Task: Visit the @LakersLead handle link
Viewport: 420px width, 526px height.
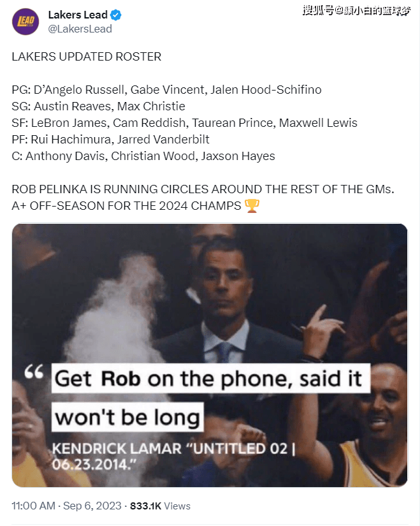Action: point(80,29)
